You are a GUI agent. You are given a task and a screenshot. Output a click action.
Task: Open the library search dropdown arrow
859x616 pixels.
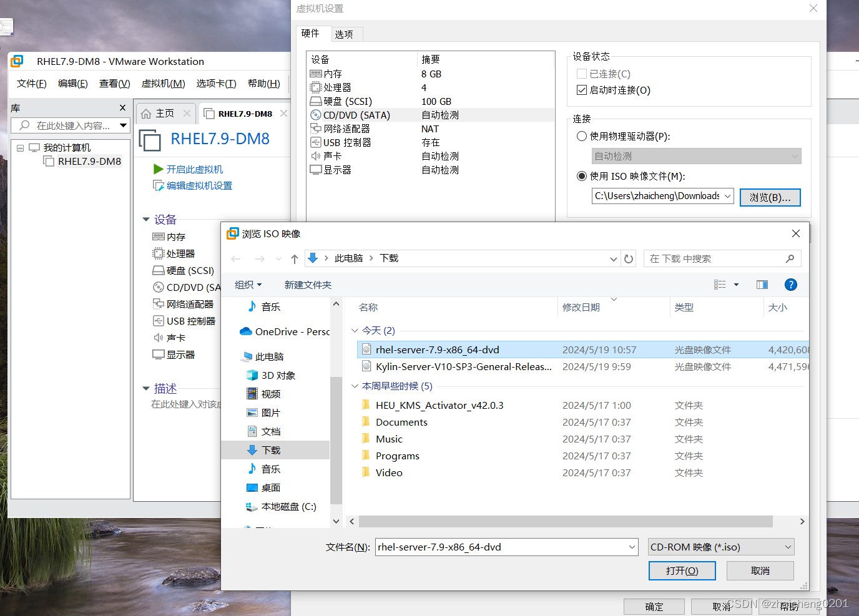pyautogui.click(x=124, y=125)
